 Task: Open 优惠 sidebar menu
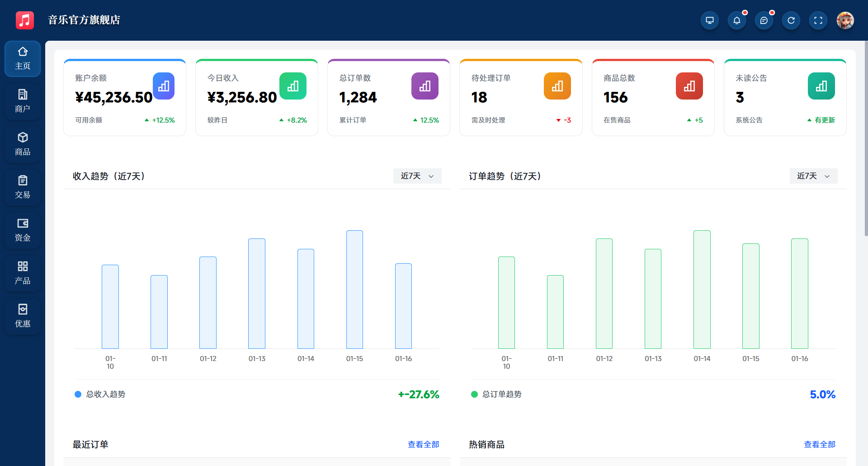(x=23, y=316)
